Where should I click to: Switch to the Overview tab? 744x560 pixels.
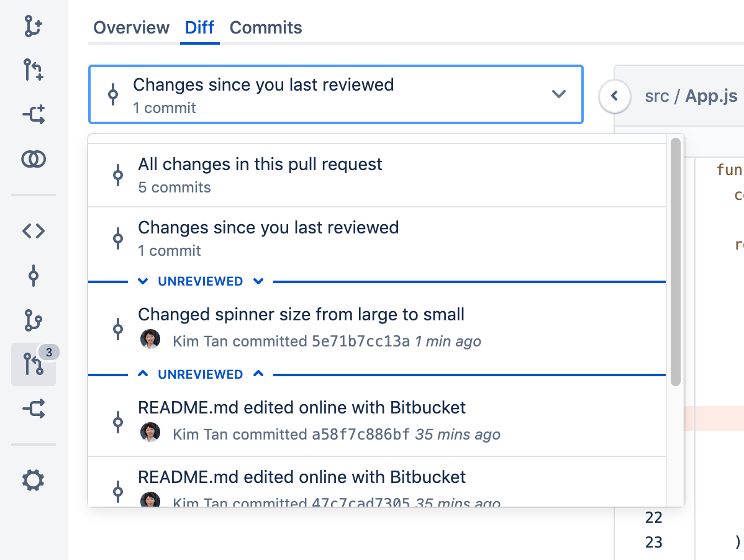coord(131,27)
